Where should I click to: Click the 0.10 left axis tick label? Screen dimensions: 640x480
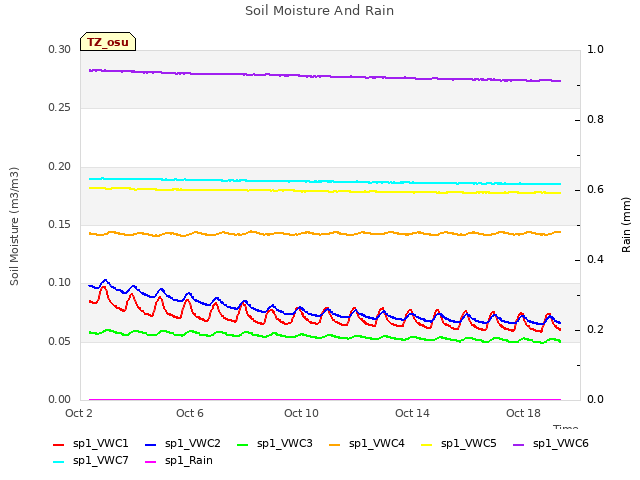point(60,282)
